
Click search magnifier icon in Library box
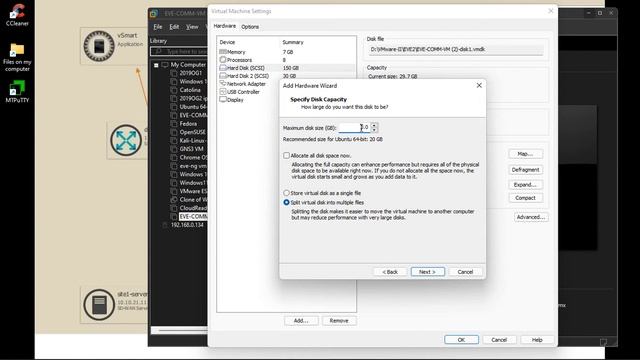[x=158, y=51]
